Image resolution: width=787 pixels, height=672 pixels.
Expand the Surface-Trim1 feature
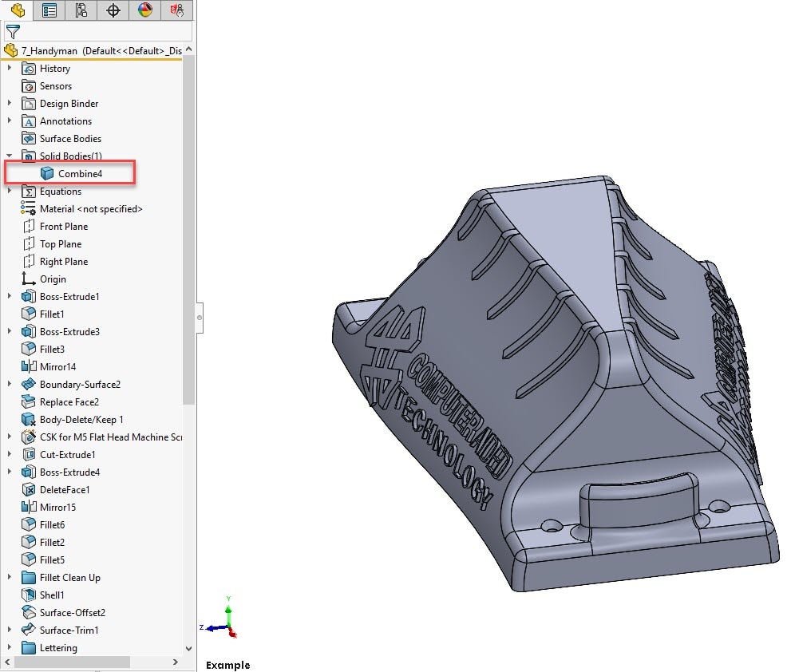pos(9,630)
